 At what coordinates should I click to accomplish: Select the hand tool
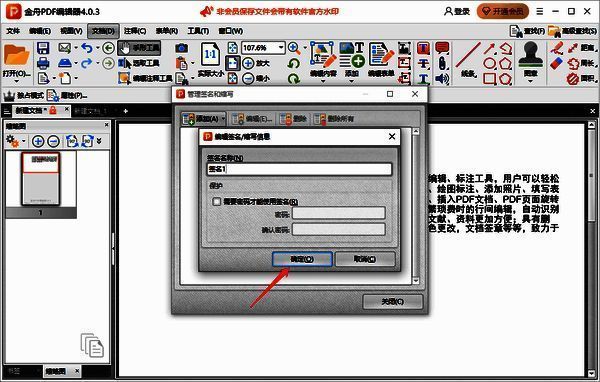(139, 48)
